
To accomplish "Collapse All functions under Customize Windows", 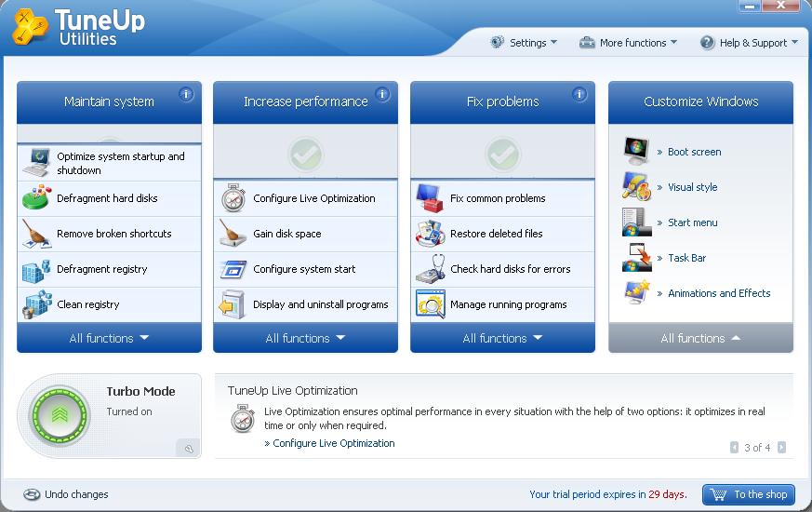I will (x=700, y=338).
